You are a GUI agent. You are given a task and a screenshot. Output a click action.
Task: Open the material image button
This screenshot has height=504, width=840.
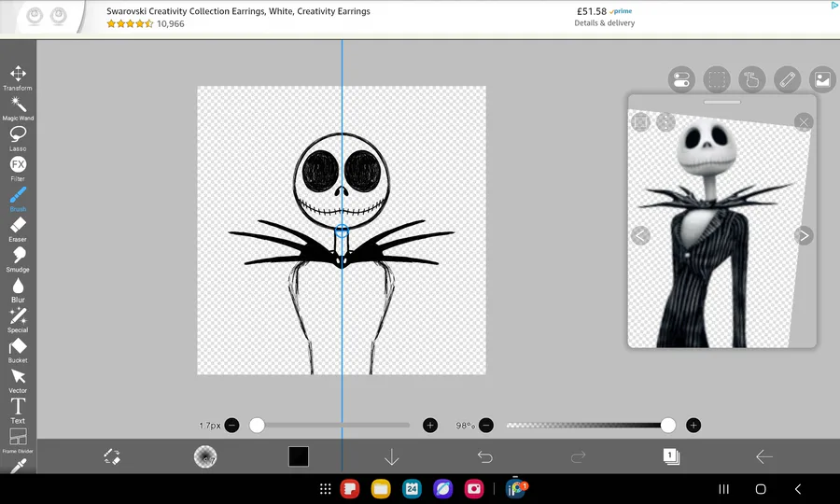tap(823, 80)
